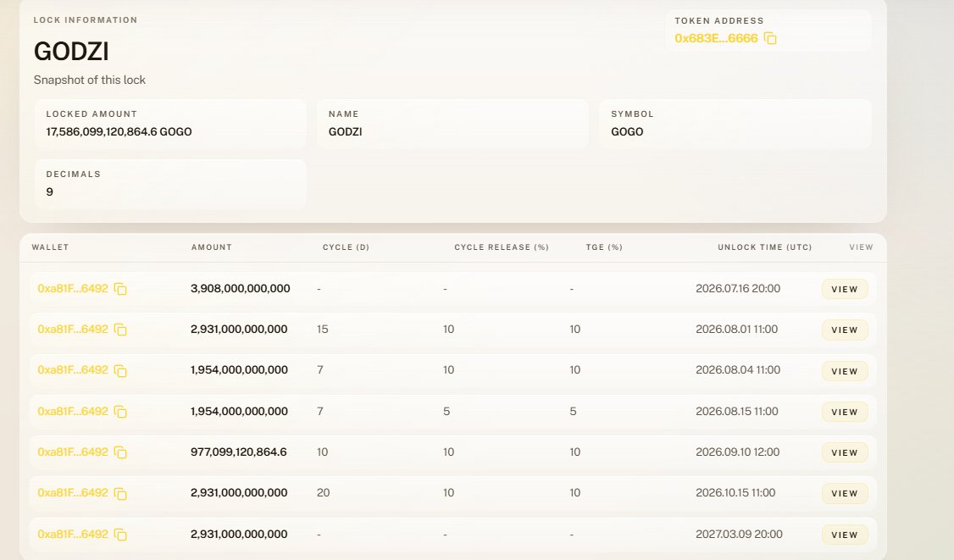Open wallet link in 2027.03.09 row
The height and width of the screenshot is (560, 954).
pos(72,535)
